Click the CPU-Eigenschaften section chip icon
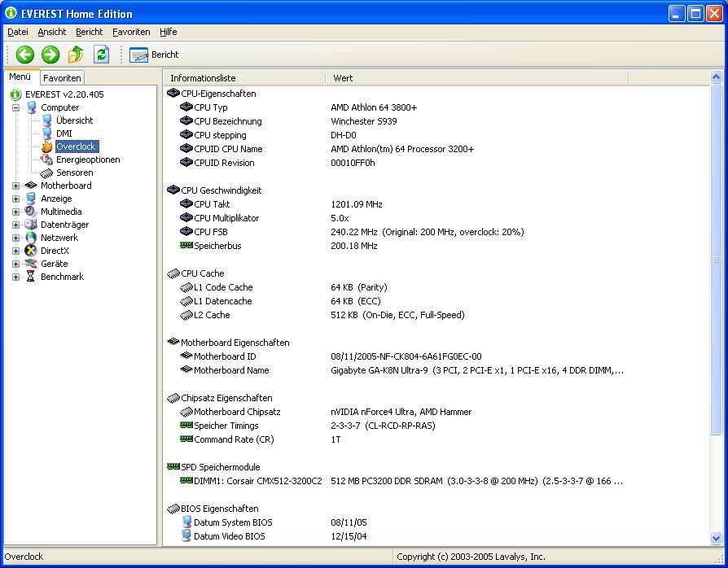 pos(173,94)
